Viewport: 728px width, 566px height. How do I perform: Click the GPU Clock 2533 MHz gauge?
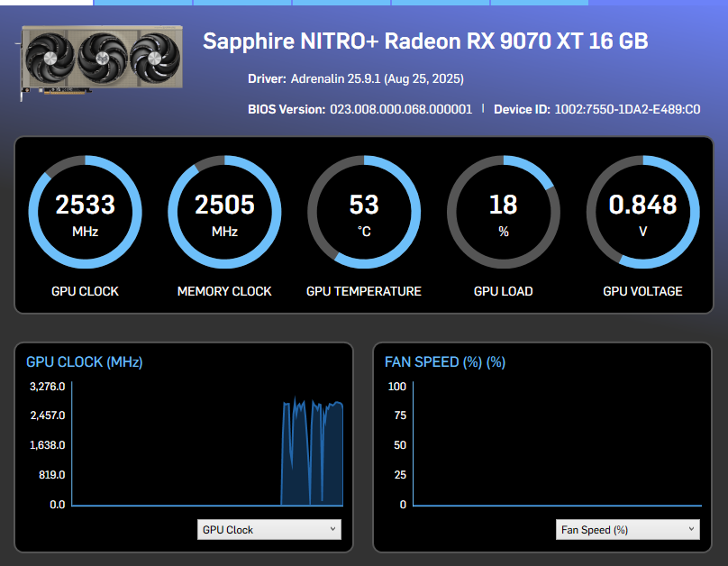tap(86, 212)
